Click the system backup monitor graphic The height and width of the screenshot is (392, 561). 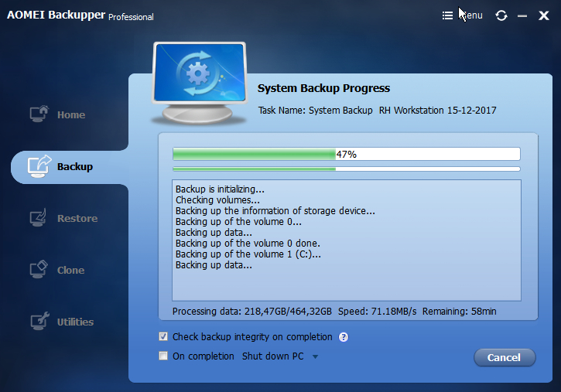tap(200, 84)
